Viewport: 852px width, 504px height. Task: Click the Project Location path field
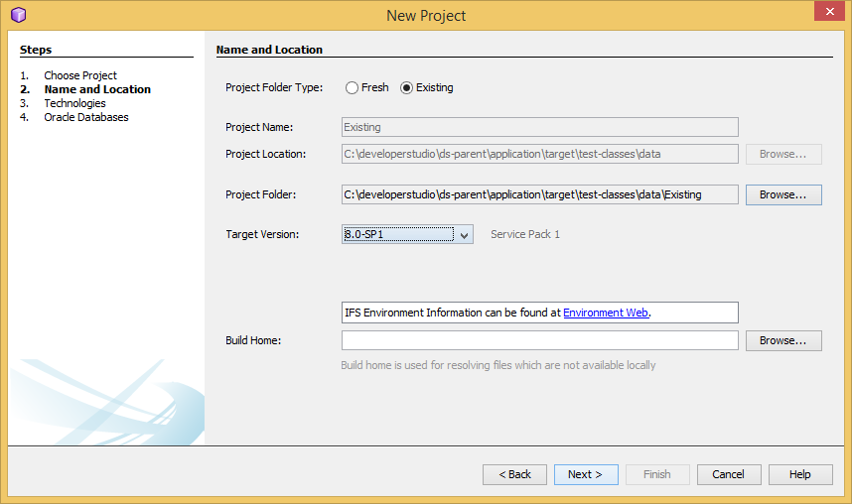(x=539, y=154)
